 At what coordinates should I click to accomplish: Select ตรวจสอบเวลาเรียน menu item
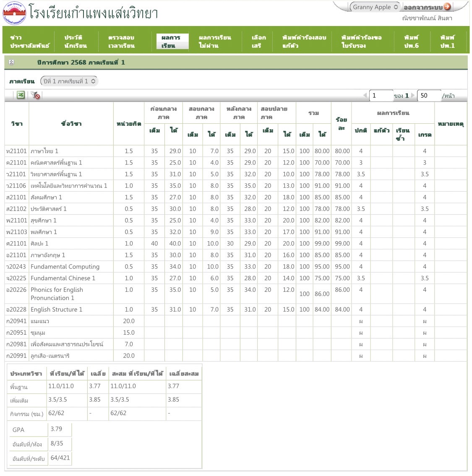click(x=121, y=42)
